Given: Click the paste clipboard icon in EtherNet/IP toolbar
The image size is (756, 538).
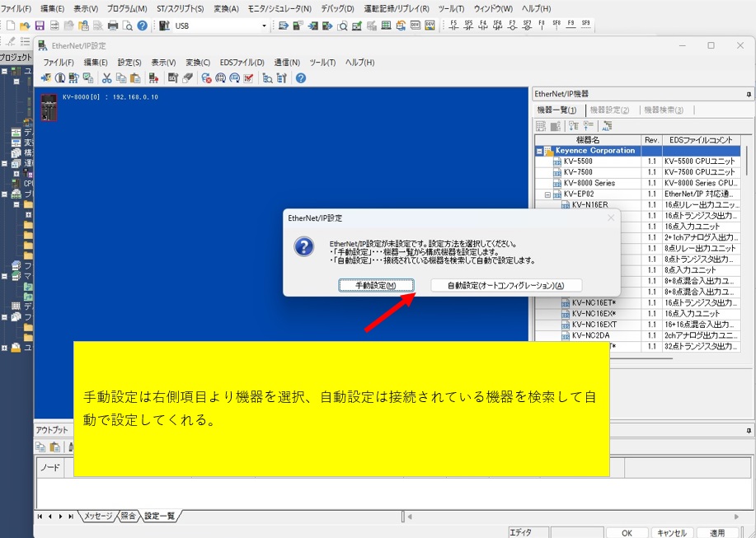Looking at the screenshot, I should (x=135, y=78).
